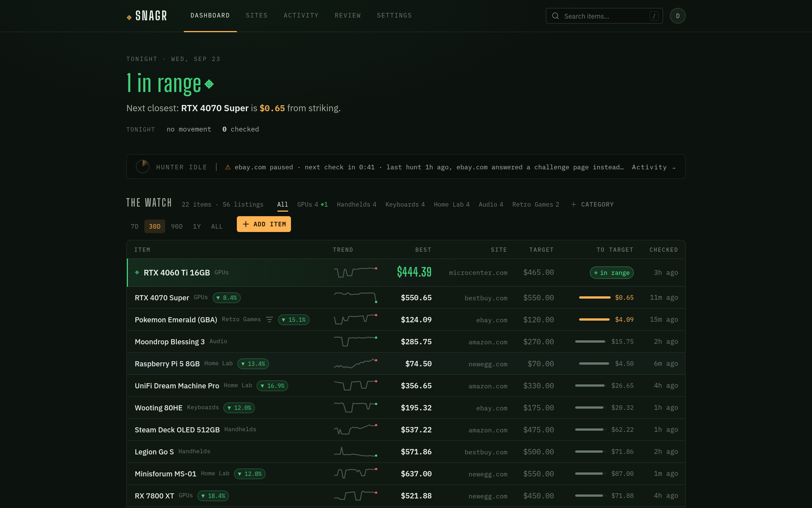
Task: Filter the watch by Keyboards
Action: [405, 204]
